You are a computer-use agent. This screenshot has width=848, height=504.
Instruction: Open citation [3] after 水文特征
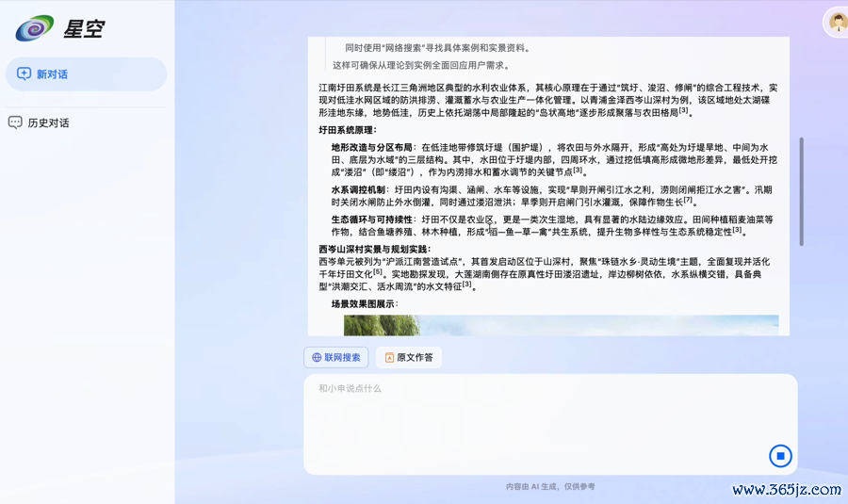[x=466, y=285]
